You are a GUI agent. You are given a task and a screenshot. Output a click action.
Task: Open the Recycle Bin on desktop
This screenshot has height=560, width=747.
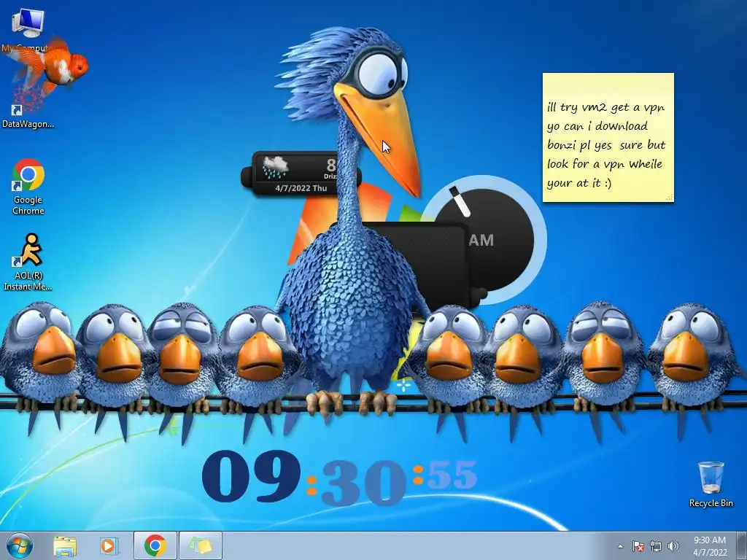711,484
